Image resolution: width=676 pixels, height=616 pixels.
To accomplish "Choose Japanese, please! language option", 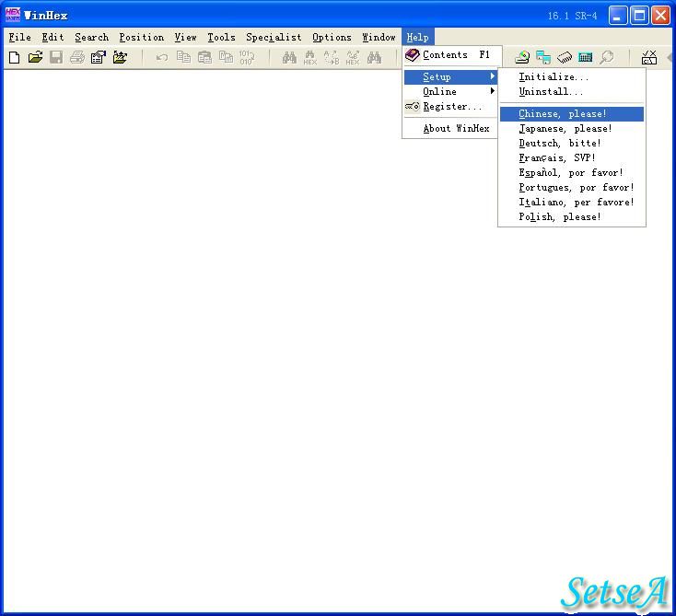I will click(x=572, y=129).
